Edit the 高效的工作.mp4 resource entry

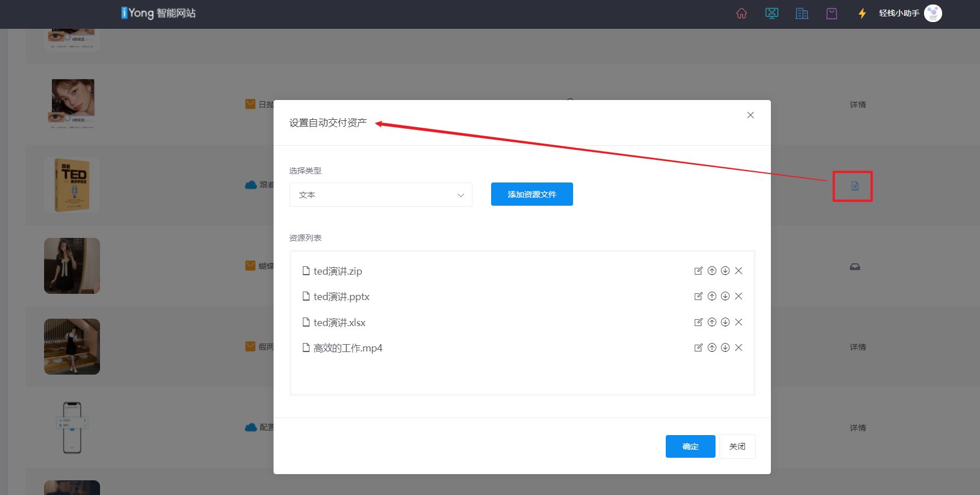point(699,348)
